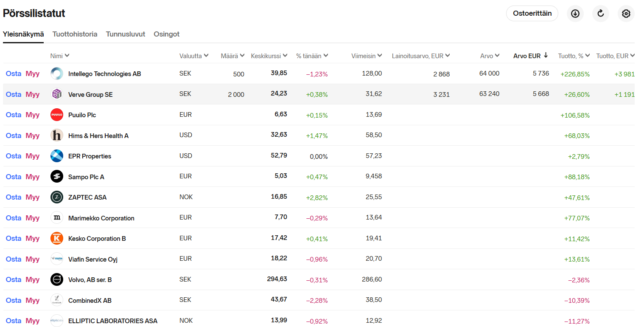
Task: Click the Puuilo Plc red logo
Action: 57,115
